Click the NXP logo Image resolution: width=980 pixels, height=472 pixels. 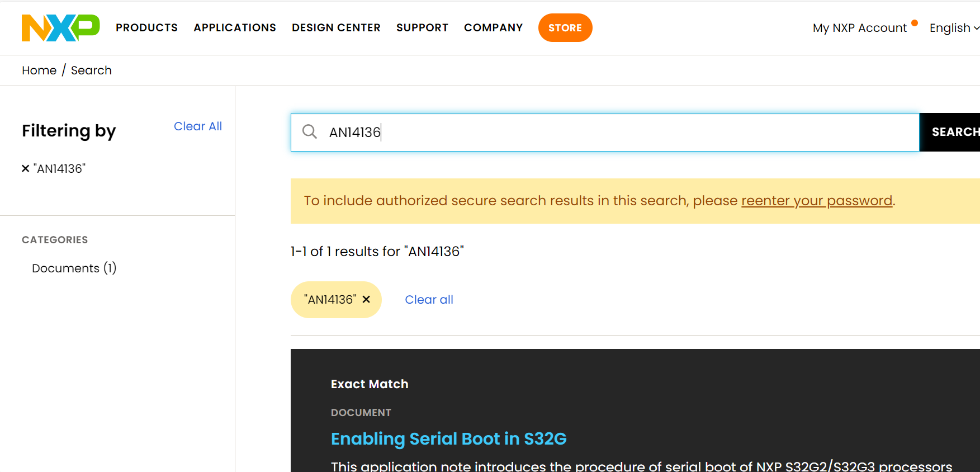[x=60, y=28]
